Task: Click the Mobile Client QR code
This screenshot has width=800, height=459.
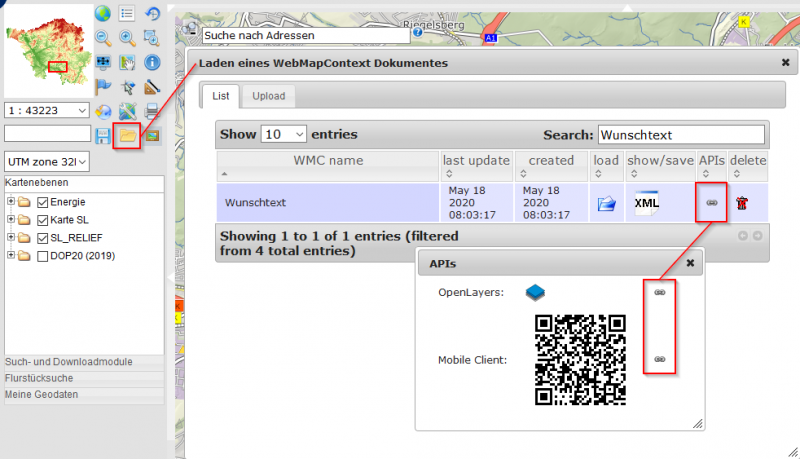Action: (x=580, y=360)
